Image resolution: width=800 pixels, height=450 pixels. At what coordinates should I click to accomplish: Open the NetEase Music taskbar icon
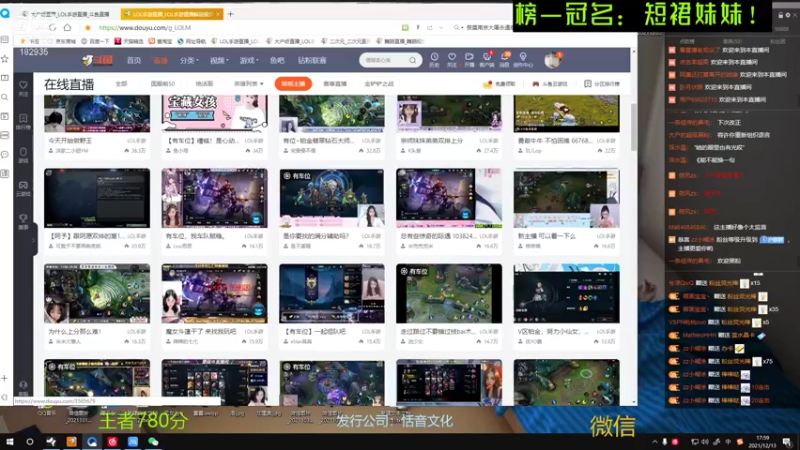click(x=112, y=442)
